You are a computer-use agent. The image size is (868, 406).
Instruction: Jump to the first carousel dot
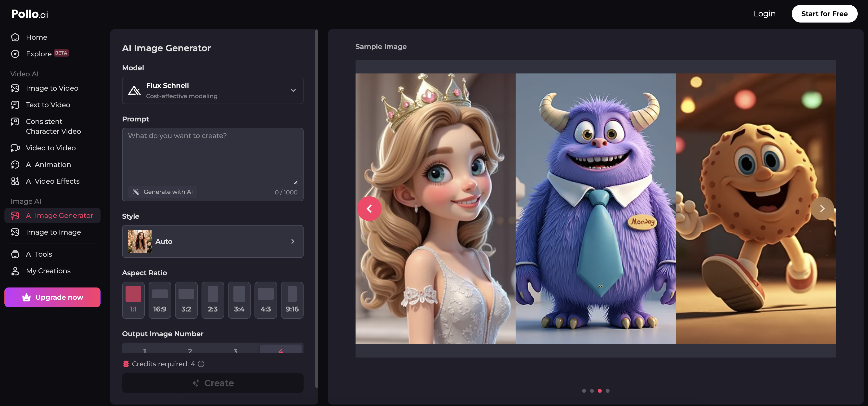click(584, 391)
